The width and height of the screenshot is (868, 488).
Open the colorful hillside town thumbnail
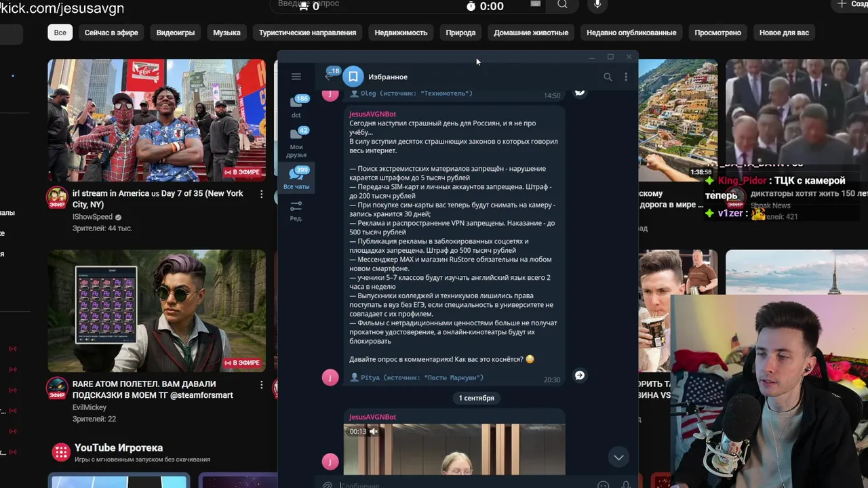[678, 120]
